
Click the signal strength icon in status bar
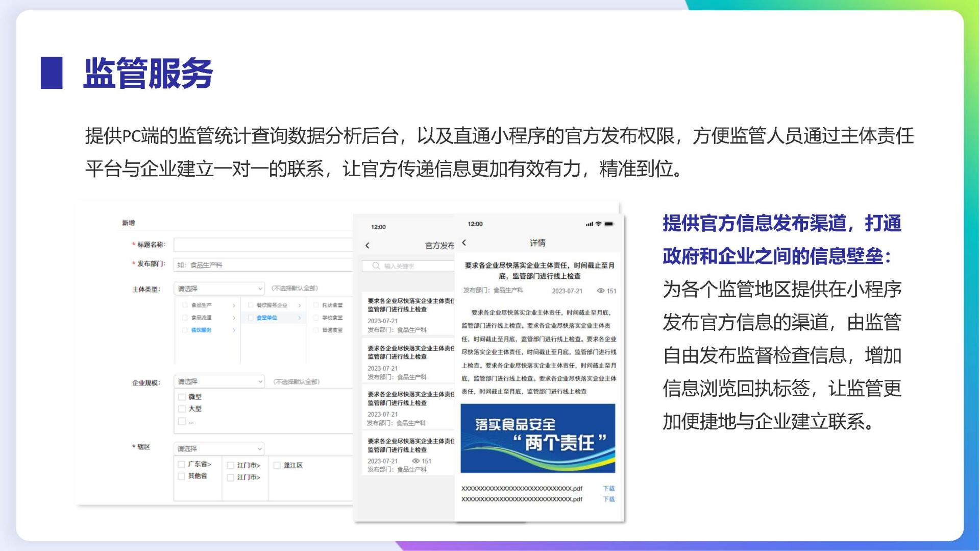pos(589,224)
